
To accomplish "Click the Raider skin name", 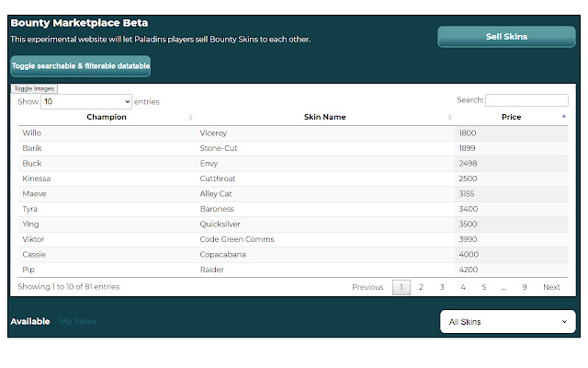I will pyautogui.click(x=211, y=270).
